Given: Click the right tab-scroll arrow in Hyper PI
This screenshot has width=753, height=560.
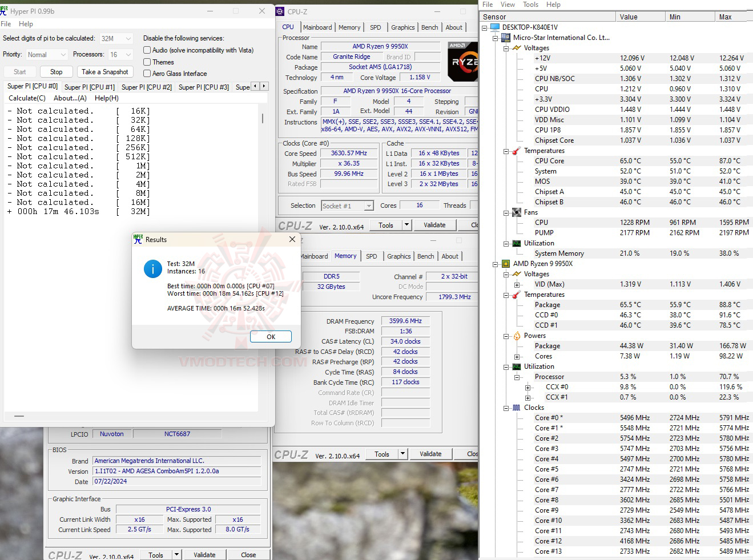Looking at the screenshot, I should pyautogui.click(x=263, y=86).
